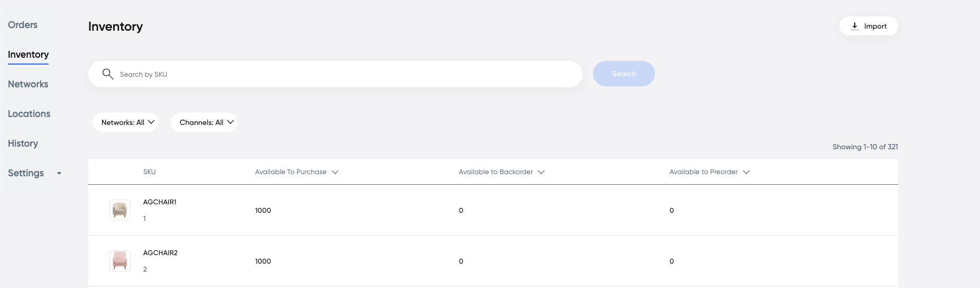Open the Networks: All filter dropdown
Image resolution: width=980 pixels, height=288 pixels.
(x=125, y=122)
